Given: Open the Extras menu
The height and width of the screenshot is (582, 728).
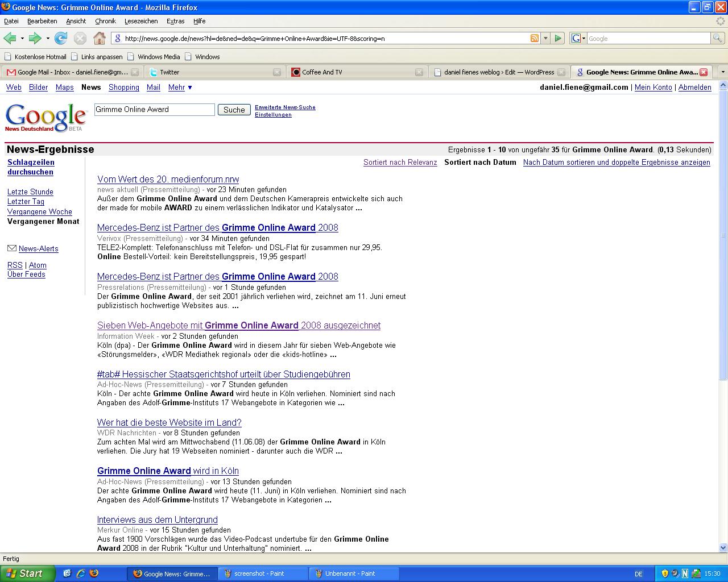Looking at the screenshot, I should point(175,21).
